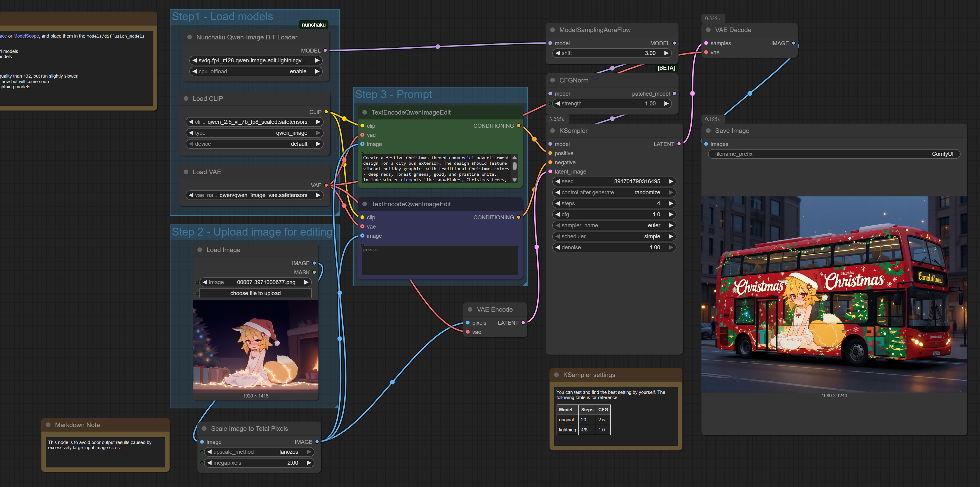Collapse the KSampler node via its title dot

[552, 130]
